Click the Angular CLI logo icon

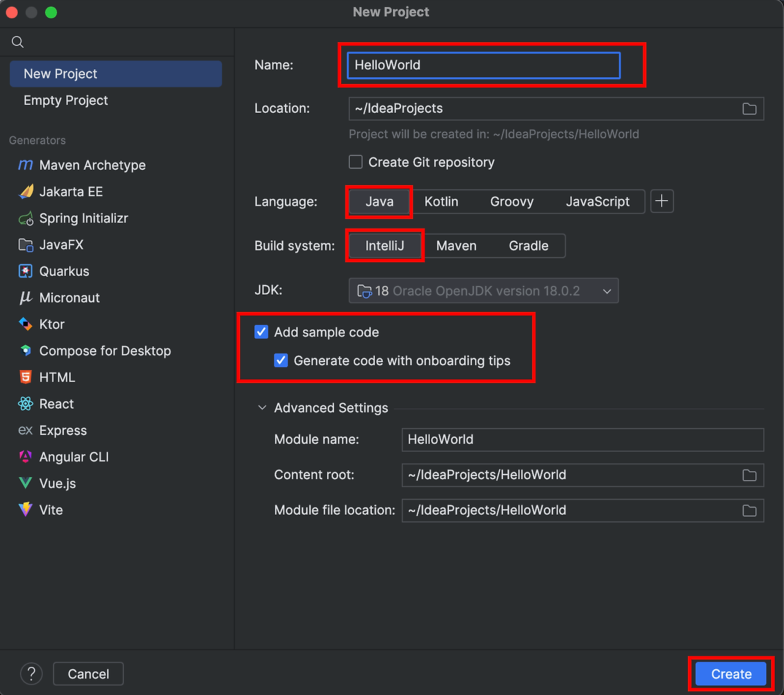26,457
